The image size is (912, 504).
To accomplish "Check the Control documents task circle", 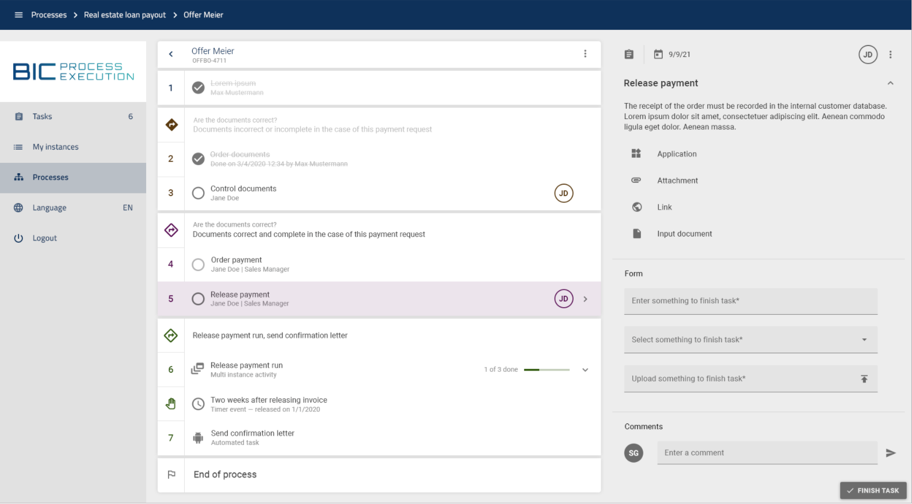I will [x=198, y=193].
